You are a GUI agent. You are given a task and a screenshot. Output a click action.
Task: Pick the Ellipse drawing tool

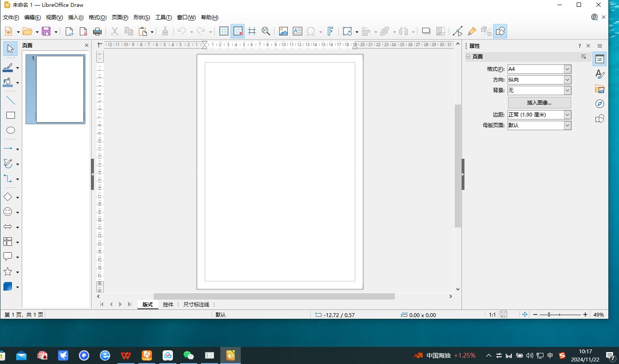[x=10, y=130]
